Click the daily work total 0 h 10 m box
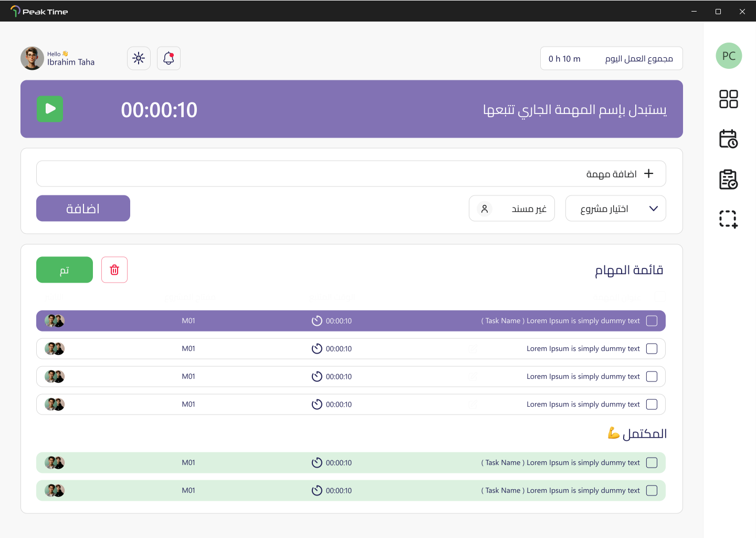 (611, 58)
